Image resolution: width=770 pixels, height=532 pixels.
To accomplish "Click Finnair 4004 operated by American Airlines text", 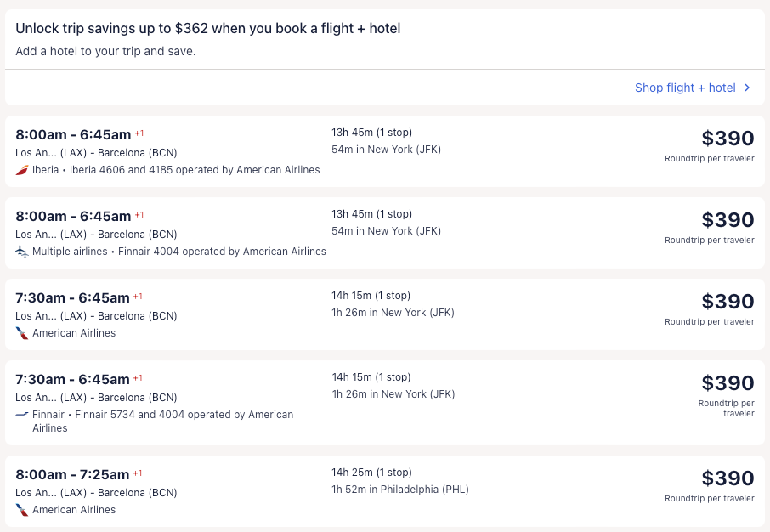I will point(222,252).
